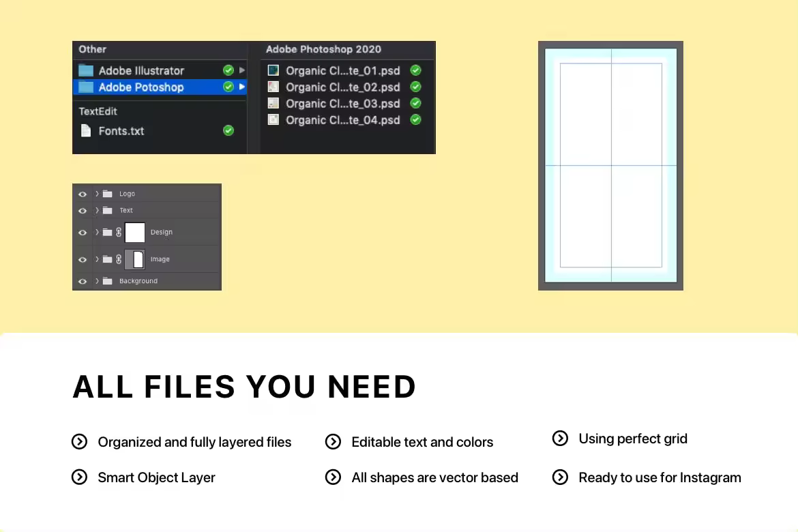Click green checkmark next to Organic Cl...te_04.psd
Image resolution: width=798 pixels, height=532 pixels.
click(x=416, y=119)
